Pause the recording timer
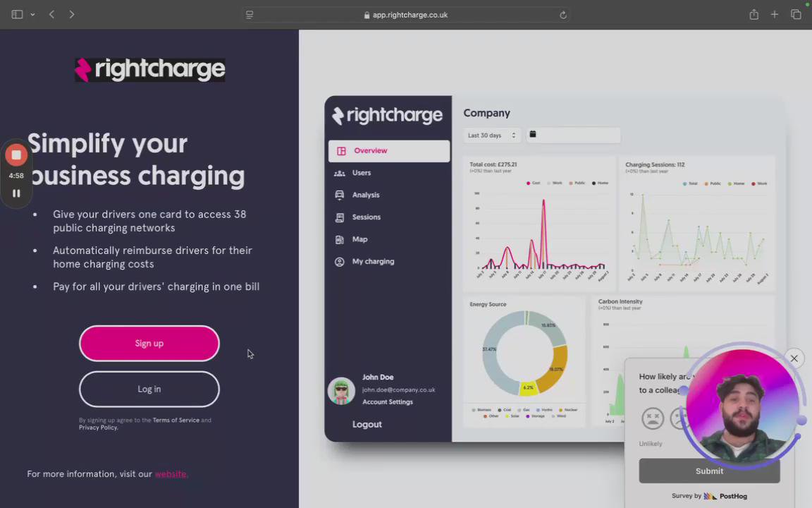This screenshot has width=812, height=508. (x=16, y=193)
